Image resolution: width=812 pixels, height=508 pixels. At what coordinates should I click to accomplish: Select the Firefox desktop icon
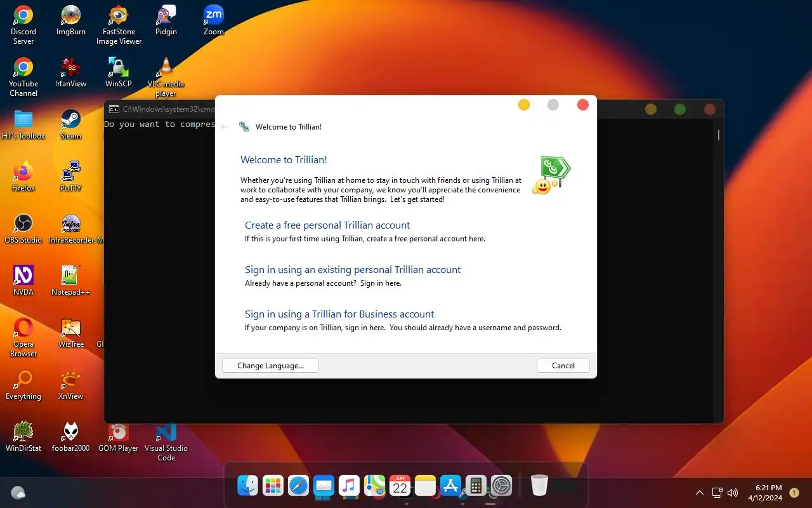tap(23, 177)
